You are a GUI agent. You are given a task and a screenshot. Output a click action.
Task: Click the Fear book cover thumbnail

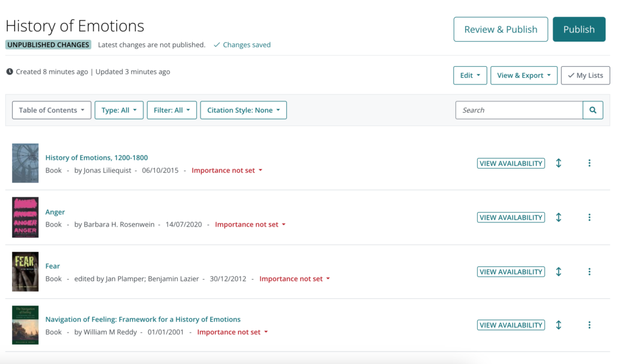pos(25,272)
